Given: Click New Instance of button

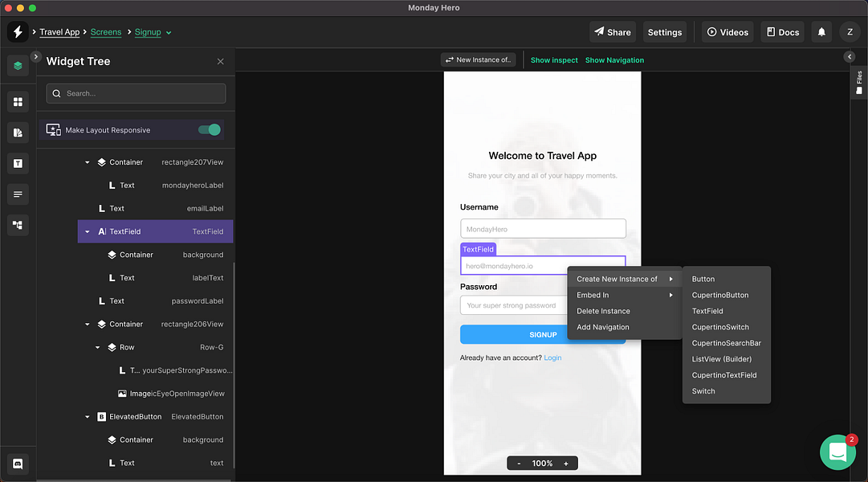Looking at the screenshot, I should pos(479,59).
